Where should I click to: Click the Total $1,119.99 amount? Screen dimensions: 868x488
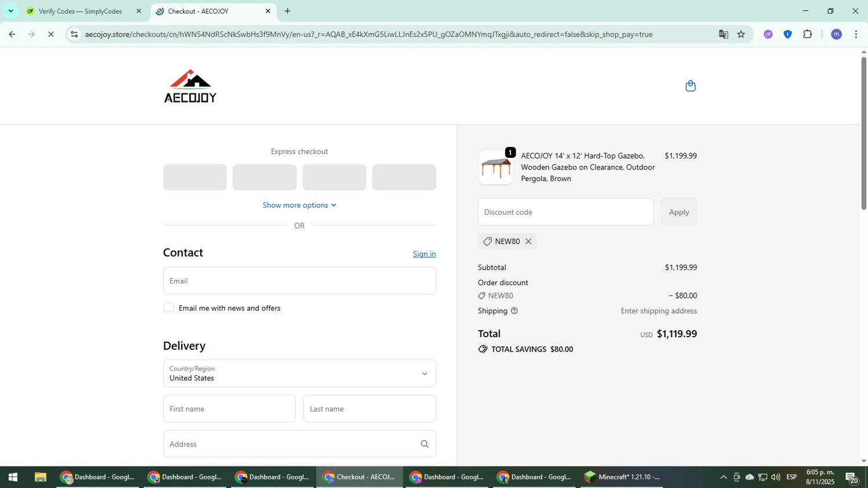point(676,334)
